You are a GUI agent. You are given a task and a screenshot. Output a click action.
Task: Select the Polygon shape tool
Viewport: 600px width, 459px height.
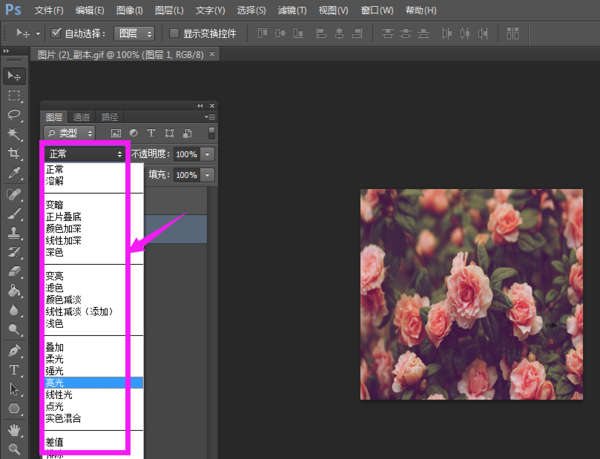(14, 409)
